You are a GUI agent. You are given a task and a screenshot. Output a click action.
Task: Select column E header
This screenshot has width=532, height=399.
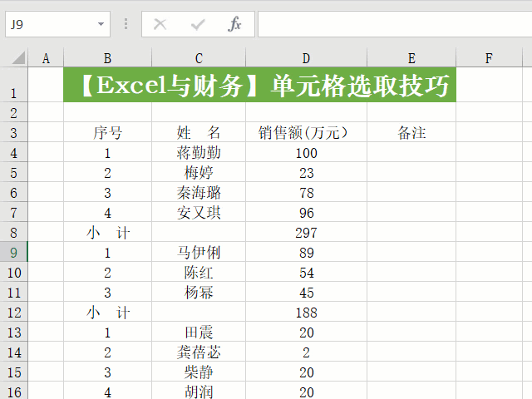point(411,58)
